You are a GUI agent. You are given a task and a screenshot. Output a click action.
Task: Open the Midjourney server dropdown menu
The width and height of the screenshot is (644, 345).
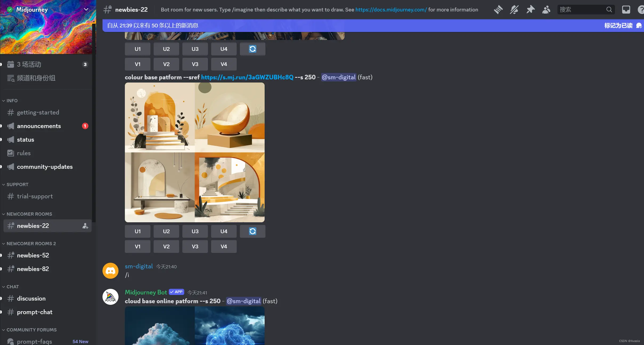click(86, 9)
